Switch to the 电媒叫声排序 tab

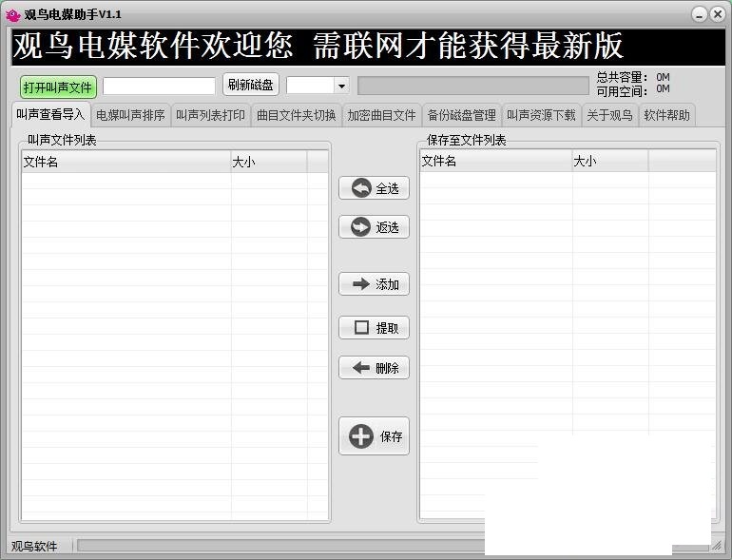tap(130, 115)
